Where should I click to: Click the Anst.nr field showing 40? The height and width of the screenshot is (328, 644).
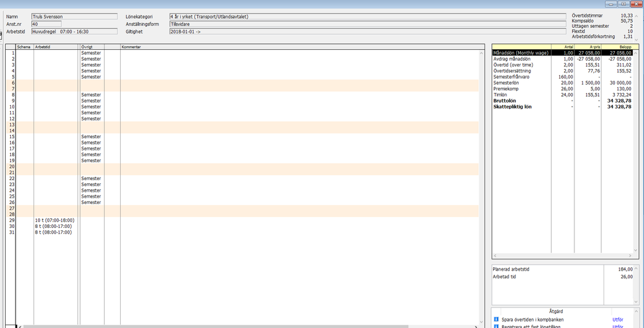coord(46,24)
